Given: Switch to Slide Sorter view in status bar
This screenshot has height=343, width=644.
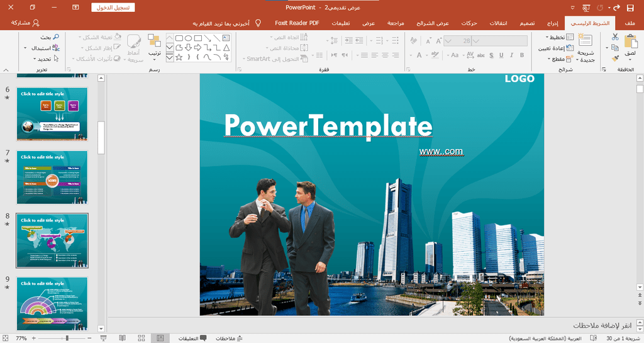Looking at the screenshot, I should (x=142, y=338).
